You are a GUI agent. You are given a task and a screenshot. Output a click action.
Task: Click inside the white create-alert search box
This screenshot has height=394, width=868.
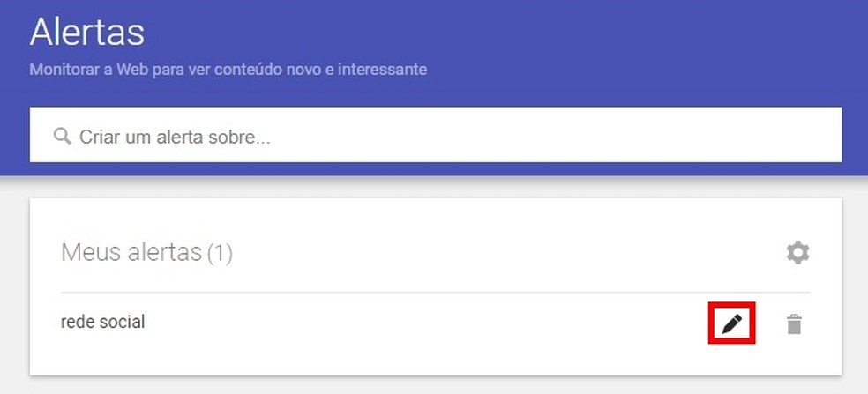coord(529,137)
